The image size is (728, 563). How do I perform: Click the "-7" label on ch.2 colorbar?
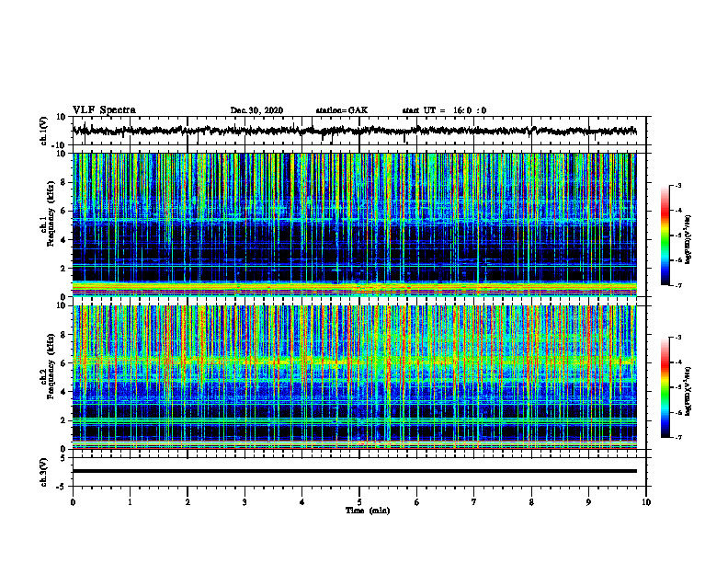(678, 438)
